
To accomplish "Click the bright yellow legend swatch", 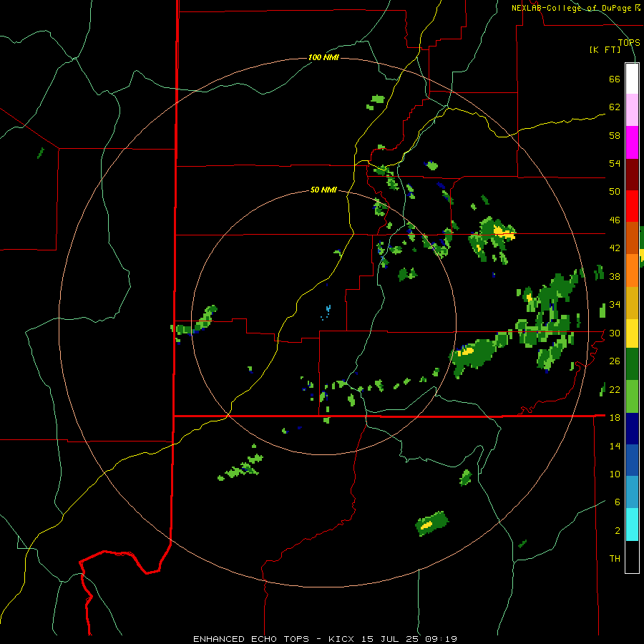I will pos(632,333).
